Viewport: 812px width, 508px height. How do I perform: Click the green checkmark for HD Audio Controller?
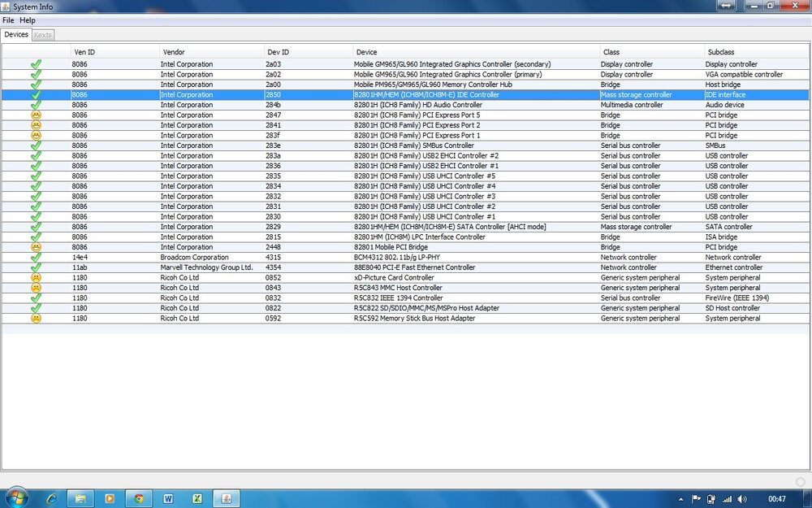tap(36, 105)
